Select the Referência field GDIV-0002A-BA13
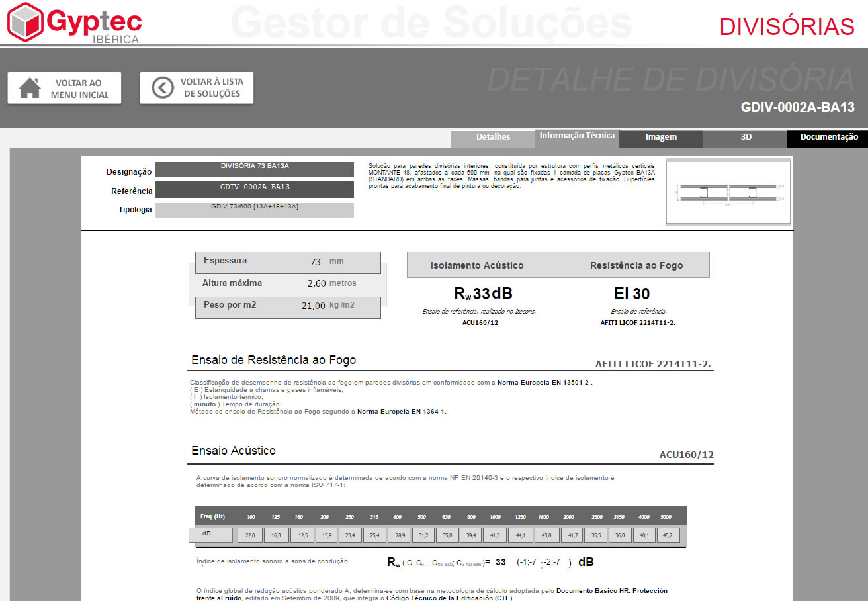The width and height of the screenshot is (868, 601). click(x=255, y=189)
